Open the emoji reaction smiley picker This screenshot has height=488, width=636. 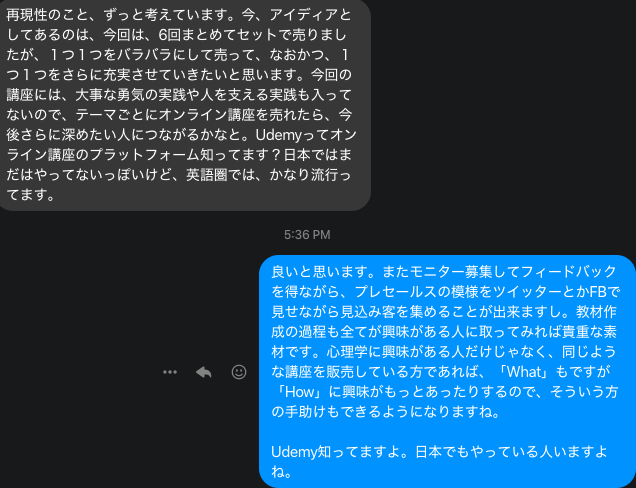point(239,372)
